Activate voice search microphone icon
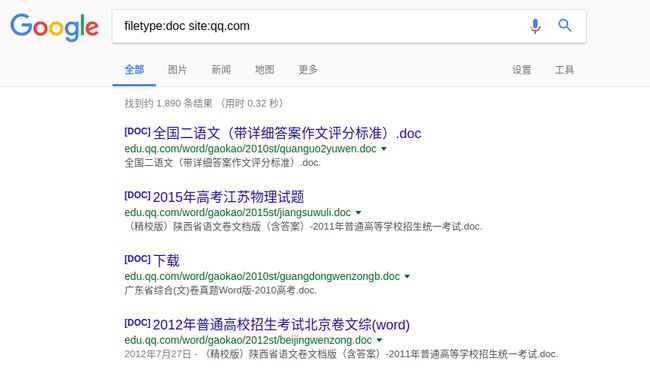 pyautogui.click(x=535, y=26)
